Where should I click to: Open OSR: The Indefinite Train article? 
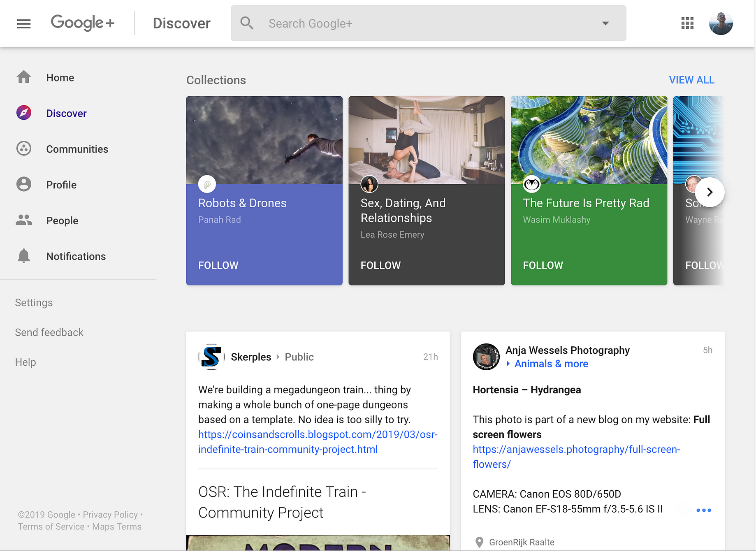click(282, 502)
